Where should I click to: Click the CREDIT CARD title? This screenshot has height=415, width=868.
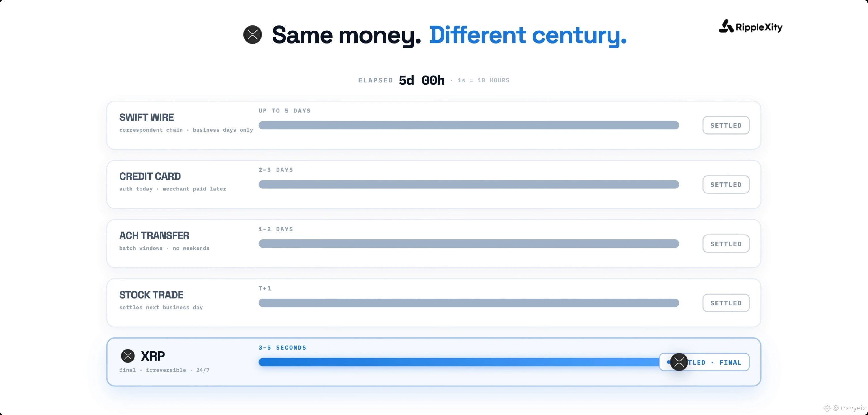click(x=150, y=176)
